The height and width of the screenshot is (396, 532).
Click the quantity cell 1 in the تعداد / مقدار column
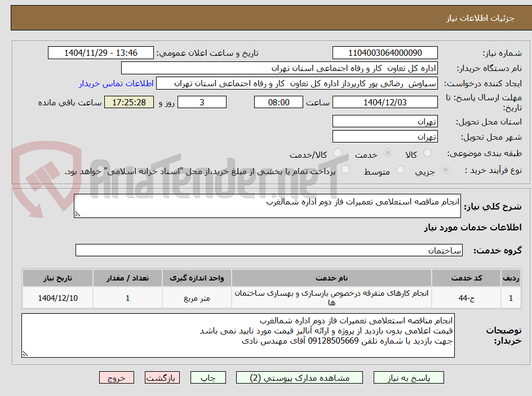tap(127, 297)
